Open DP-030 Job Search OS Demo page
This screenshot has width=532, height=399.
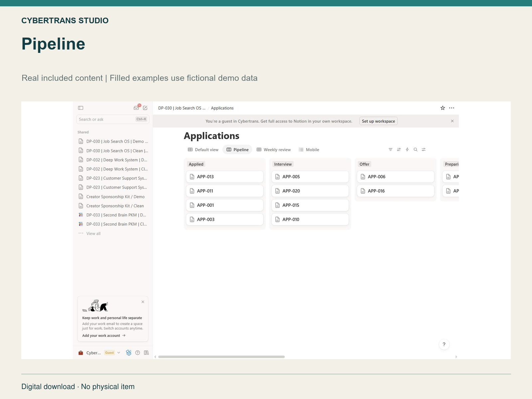pyautogui.click(x=113, y=141)
